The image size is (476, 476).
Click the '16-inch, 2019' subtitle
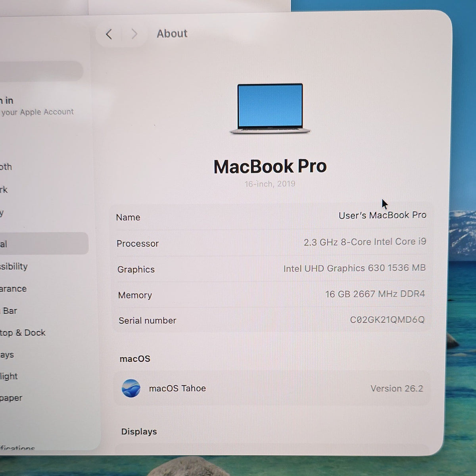point(270,184)
